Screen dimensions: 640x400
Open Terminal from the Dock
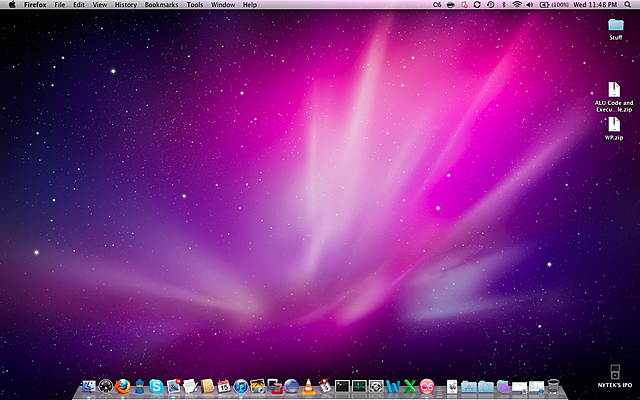[x=342, y=386]
